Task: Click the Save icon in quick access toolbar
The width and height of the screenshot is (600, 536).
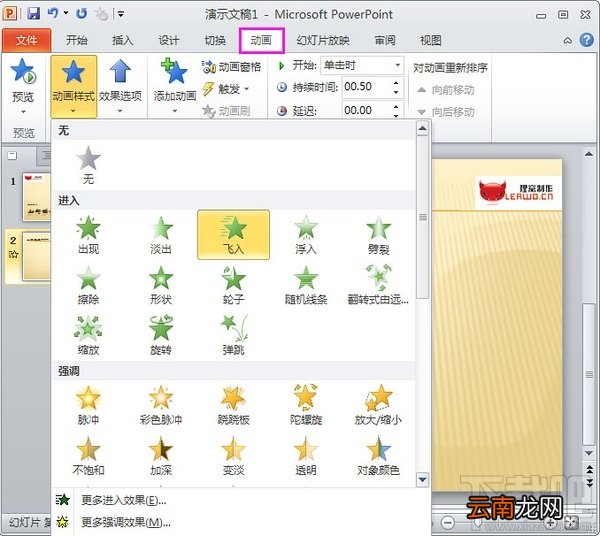Action: (x=33, y=14)
